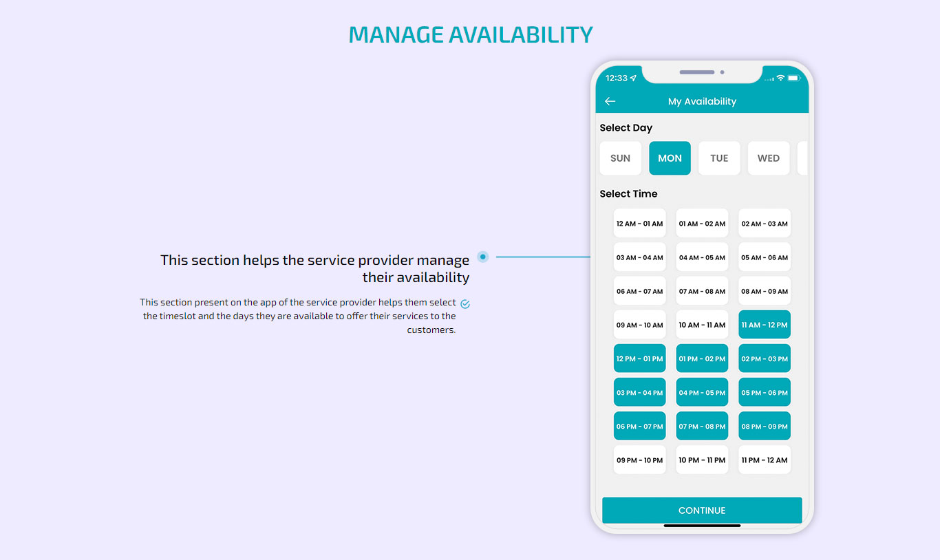Image resolution: width=940 pixels, height=560 pixels.
Task: Enable the 11 PM - 12 AM timeslot
Action: [765, 460]
